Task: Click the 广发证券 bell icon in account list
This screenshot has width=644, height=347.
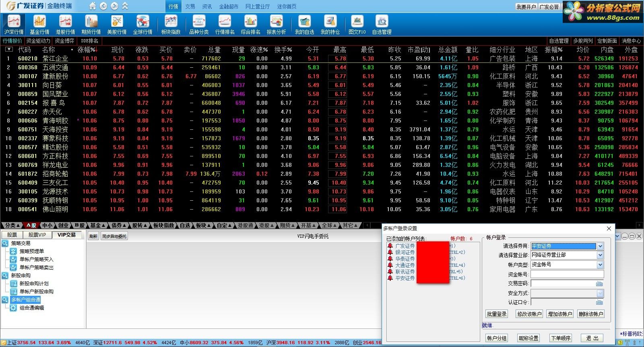Action: pyautogui.click(x=390, y=246)
